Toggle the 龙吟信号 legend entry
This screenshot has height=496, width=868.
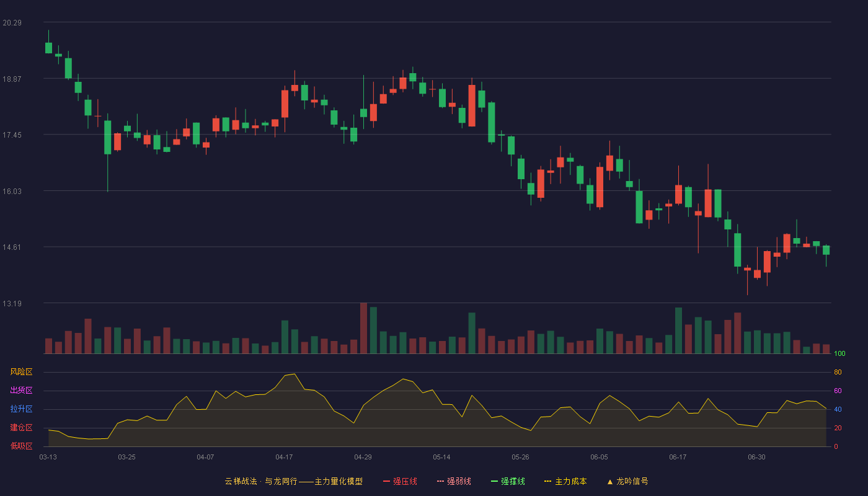(x=627, y=481)
